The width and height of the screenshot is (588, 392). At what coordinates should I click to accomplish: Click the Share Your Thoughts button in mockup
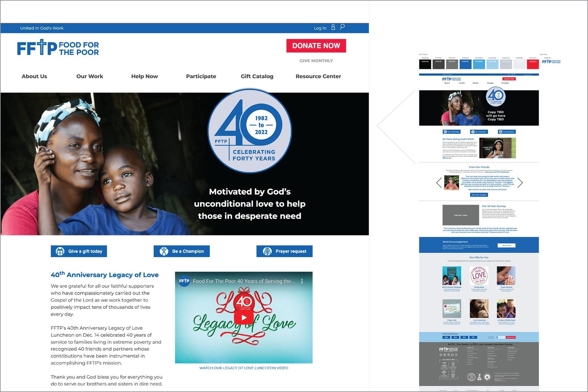click(x=479, y=195)
